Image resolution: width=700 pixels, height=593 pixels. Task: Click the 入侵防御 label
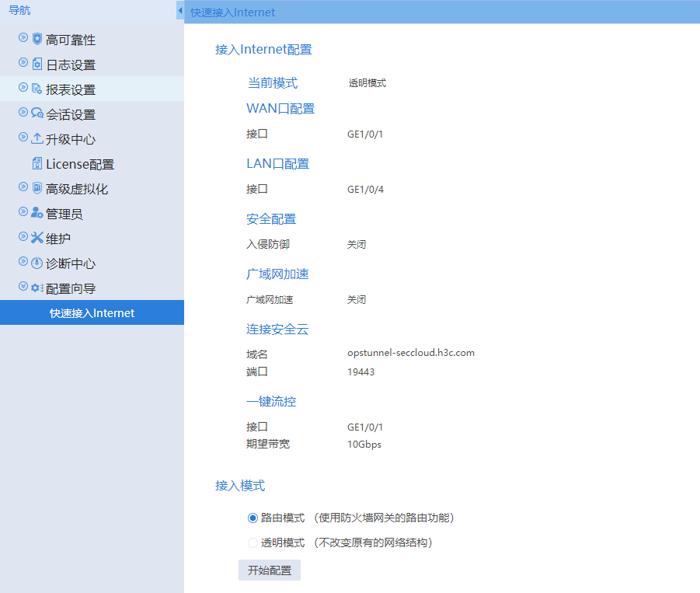[x=268, y=244]
